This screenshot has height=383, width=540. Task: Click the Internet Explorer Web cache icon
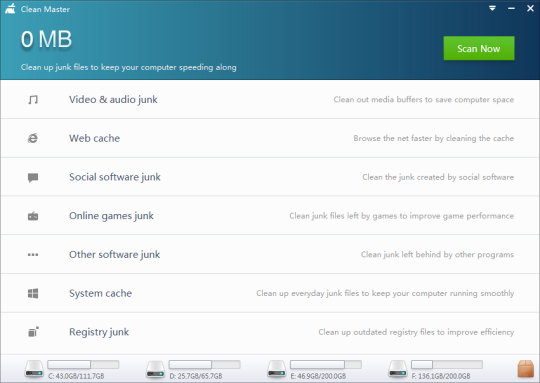point(33,138)
